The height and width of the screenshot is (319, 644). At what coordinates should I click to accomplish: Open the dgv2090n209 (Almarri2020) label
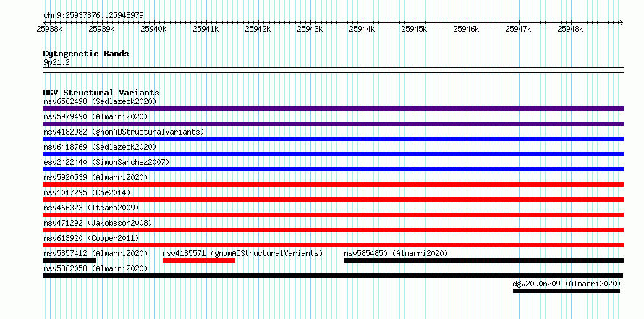click(567, 284)
